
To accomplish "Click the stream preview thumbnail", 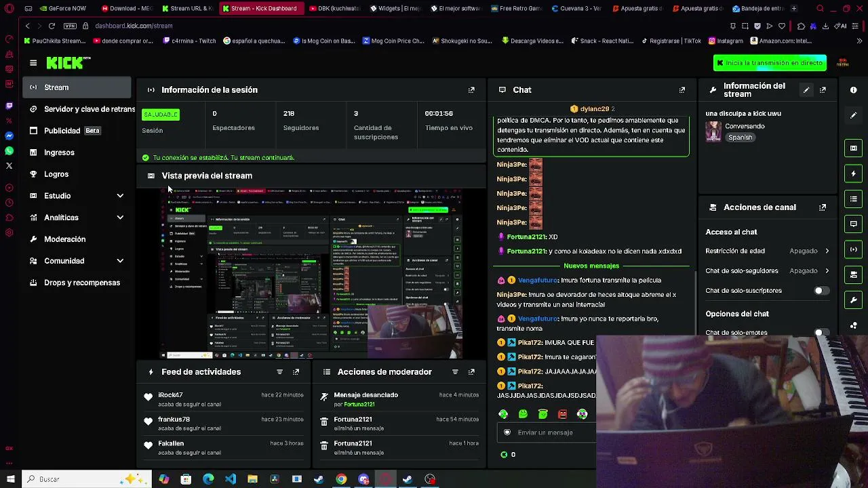I will 311,272.
